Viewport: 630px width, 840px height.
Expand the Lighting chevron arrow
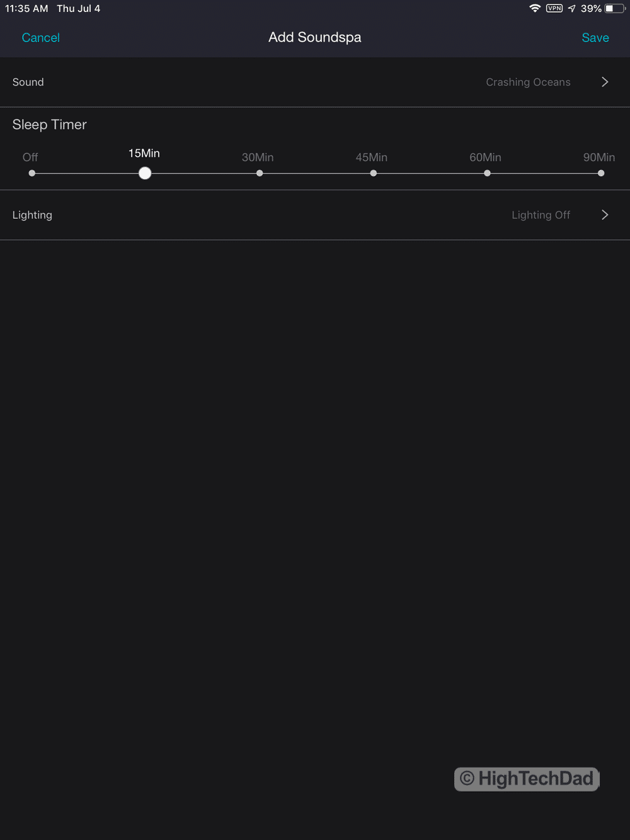click(x=605, y=215)
